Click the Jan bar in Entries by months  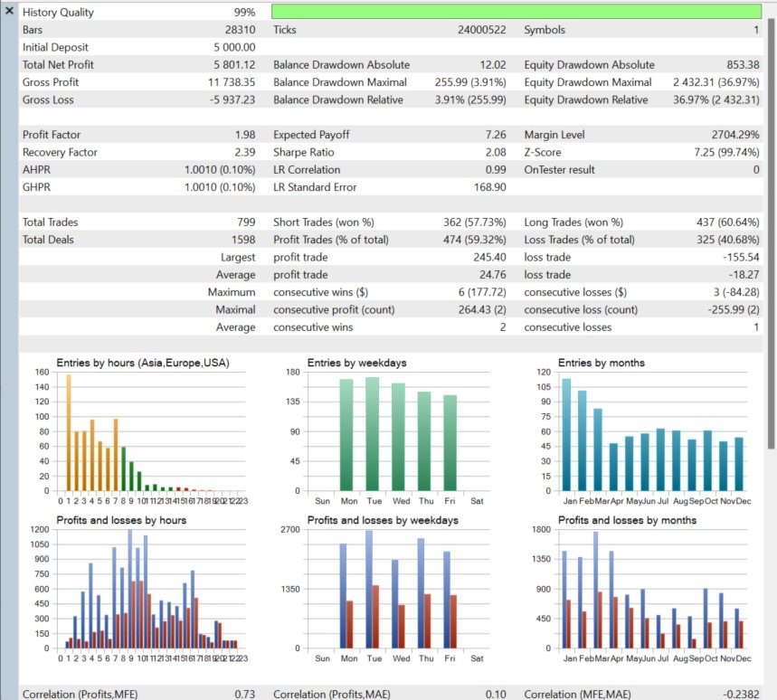566,435
